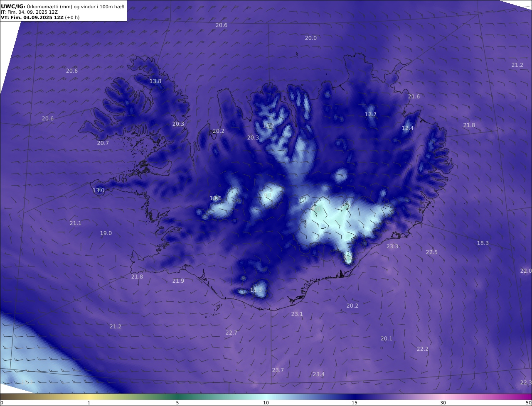
Task: Select the 22.2 value label
Action: click(x=423, y=349)
